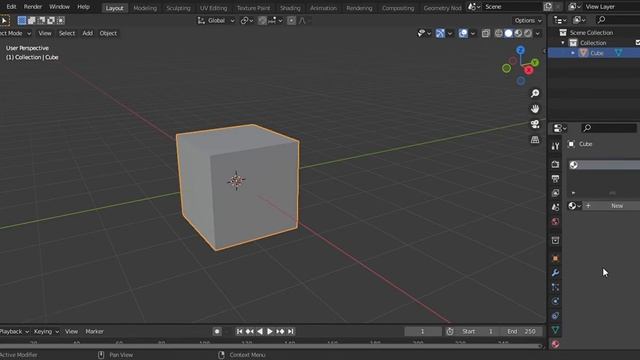Click the Z axis on navigation gizmo
Image resolution: width=640 pixels, height=360 pixels.
coord(520,50)
